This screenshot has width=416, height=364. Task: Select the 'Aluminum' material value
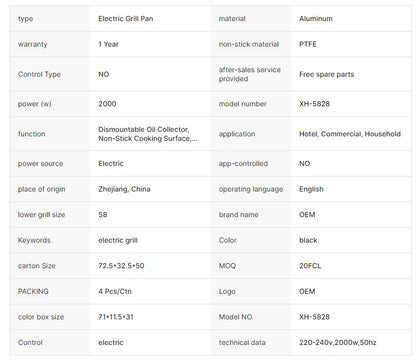click(x=316, y=19)
